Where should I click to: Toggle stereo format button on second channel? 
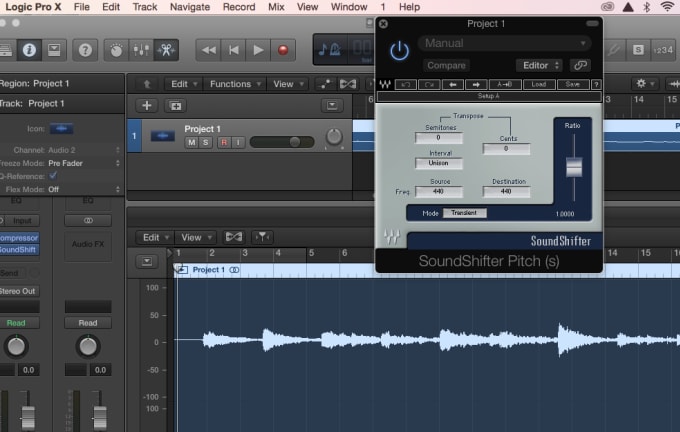88,221
